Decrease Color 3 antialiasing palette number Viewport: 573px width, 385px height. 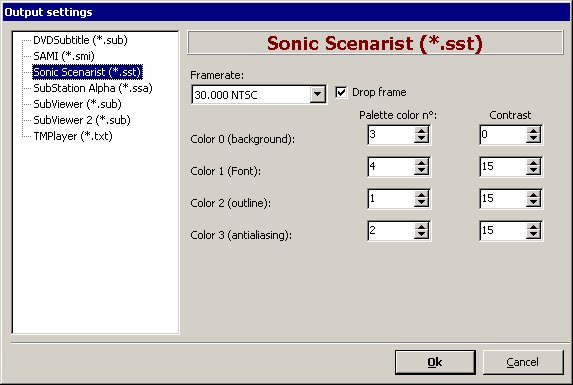421,235
